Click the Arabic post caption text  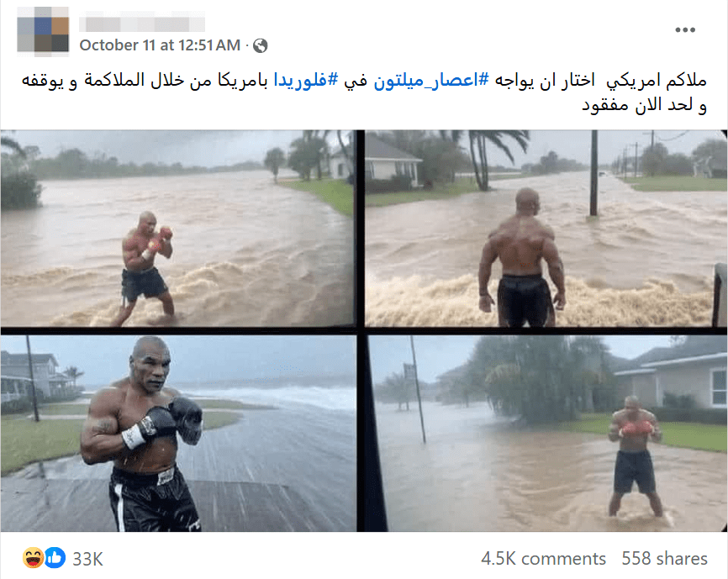click(x=364, y=92)
